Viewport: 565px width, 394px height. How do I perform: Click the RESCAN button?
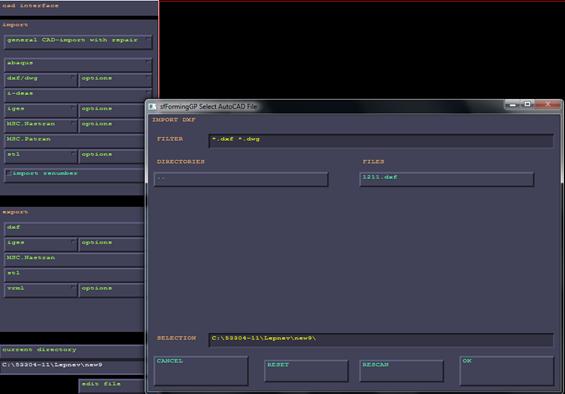coord(401,371)
